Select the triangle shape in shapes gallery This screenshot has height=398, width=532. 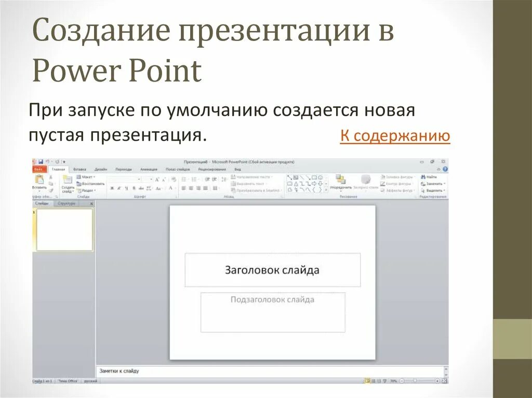coord(296,184)
